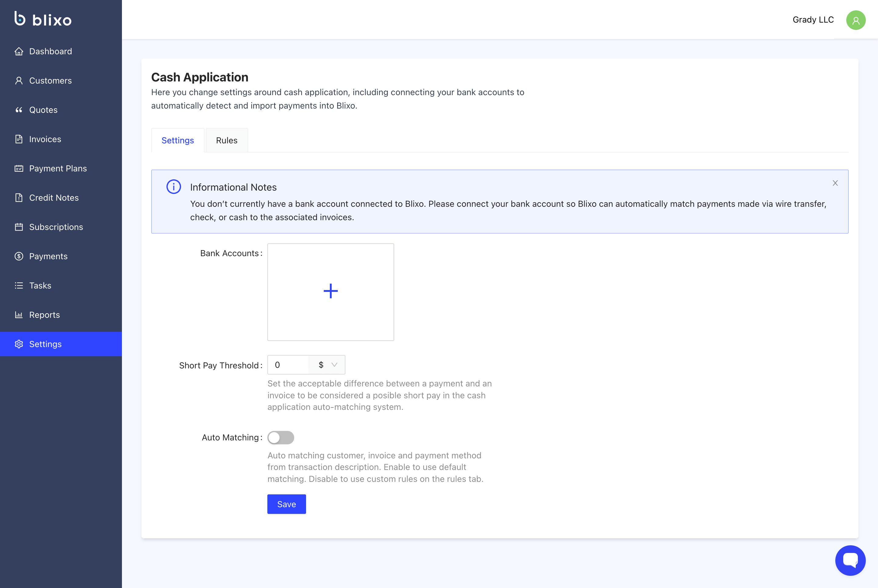This screenshot has height=588, width=878.
Task: Click the blue Save button
Action: pos(287,504)
